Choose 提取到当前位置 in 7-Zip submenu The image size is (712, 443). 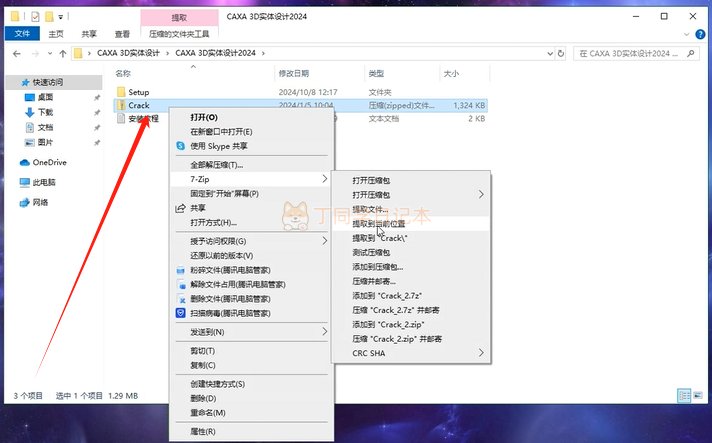click(379, 224)
